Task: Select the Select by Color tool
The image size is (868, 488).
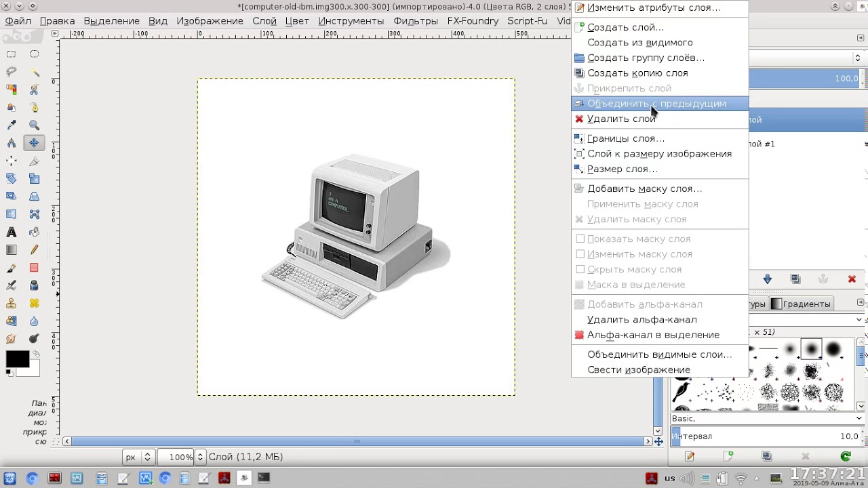Action: (12, 89)
